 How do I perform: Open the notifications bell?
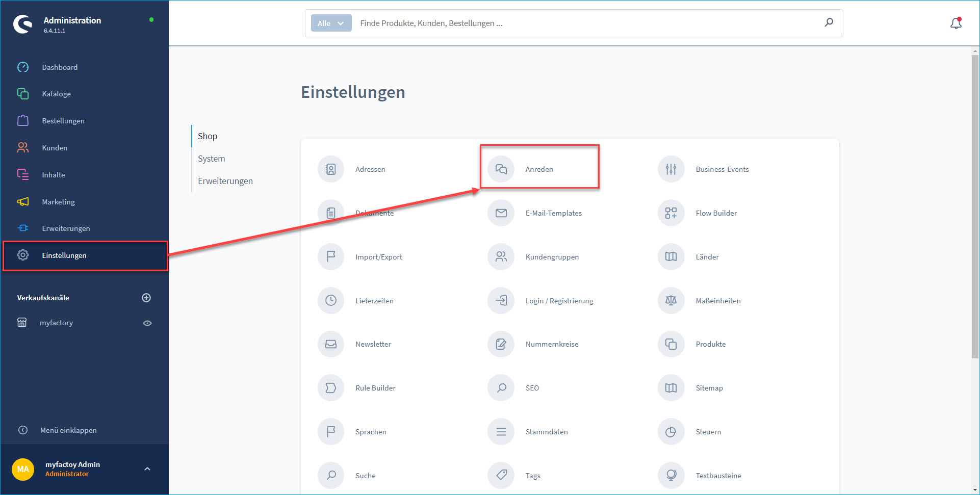point(956,23)
